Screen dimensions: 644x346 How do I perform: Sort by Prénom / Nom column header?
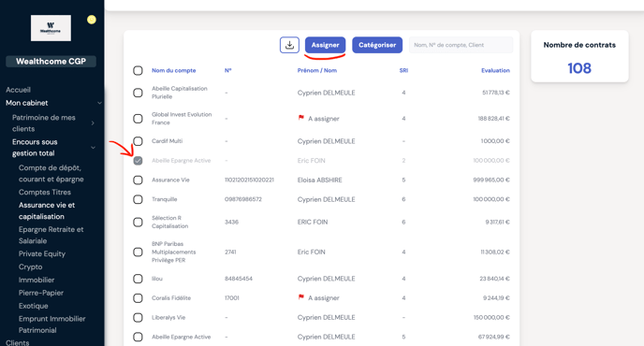[x=317, y=70]
